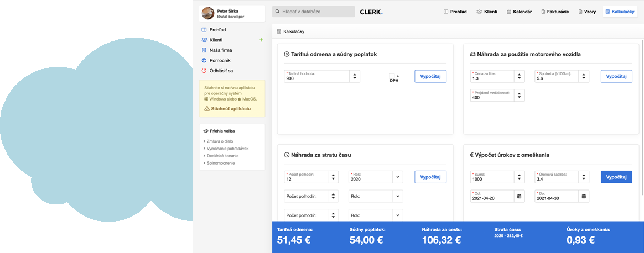Click the Prehľad icon in the sidebar
The width and height of the screenshot is (644, 253).
point(204,30)
